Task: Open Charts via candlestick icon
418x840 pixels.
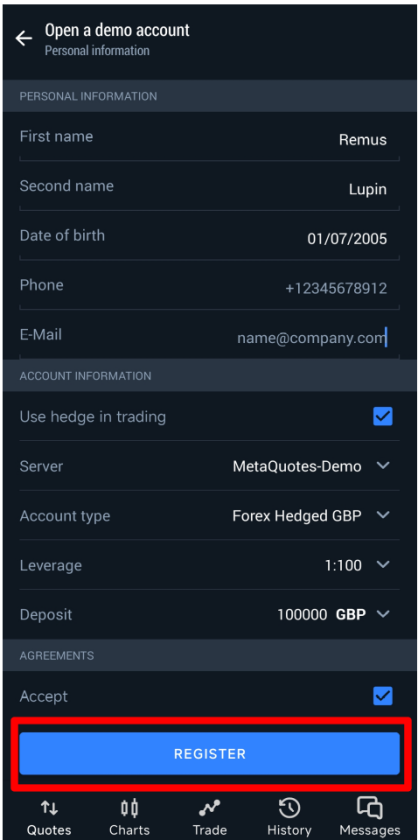Action: pos(129,807)
